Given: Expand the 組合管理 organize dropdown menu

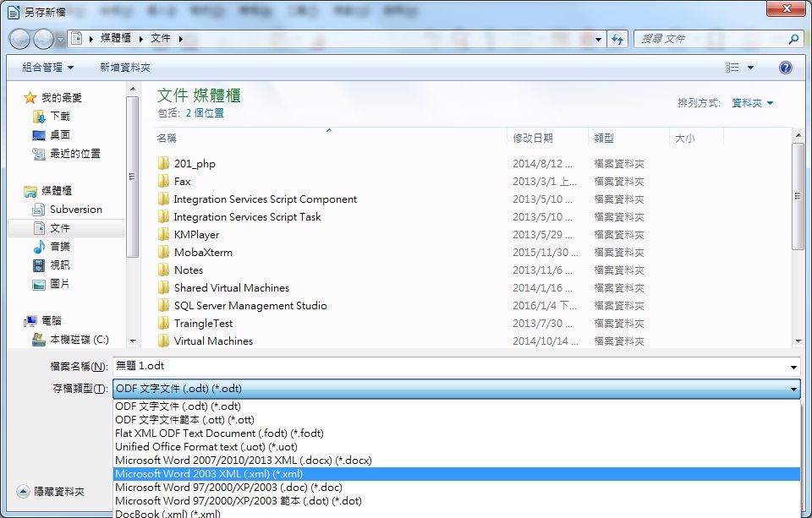Looking at the screenshot, I should tap(47, 68).
